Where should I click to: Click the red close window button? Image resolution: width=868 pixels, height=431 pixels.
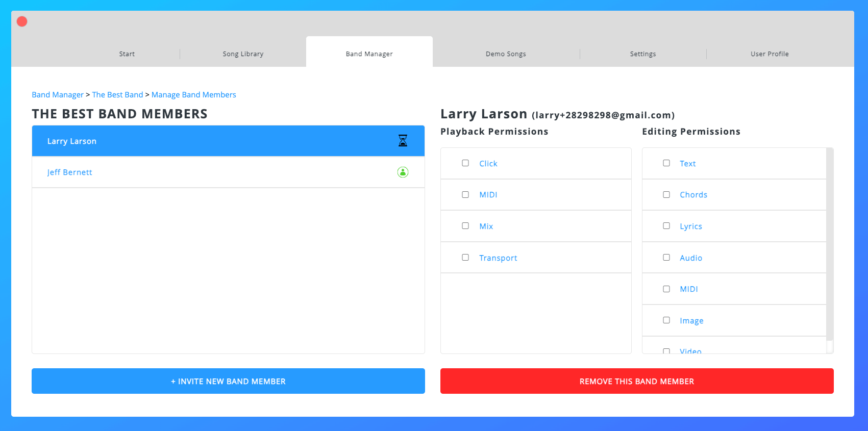point(22,21)
